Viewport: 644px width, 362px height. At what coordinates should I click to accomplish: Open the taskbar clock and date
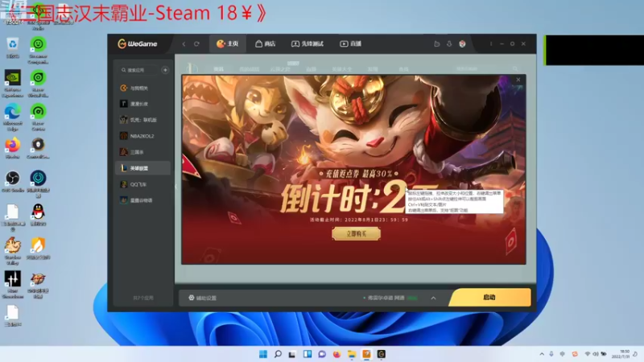[620, 354]
